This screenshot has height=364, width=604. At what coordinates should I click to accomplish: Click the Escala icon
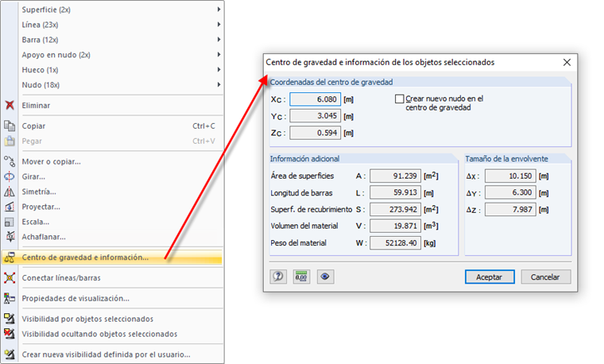point(10,222)
